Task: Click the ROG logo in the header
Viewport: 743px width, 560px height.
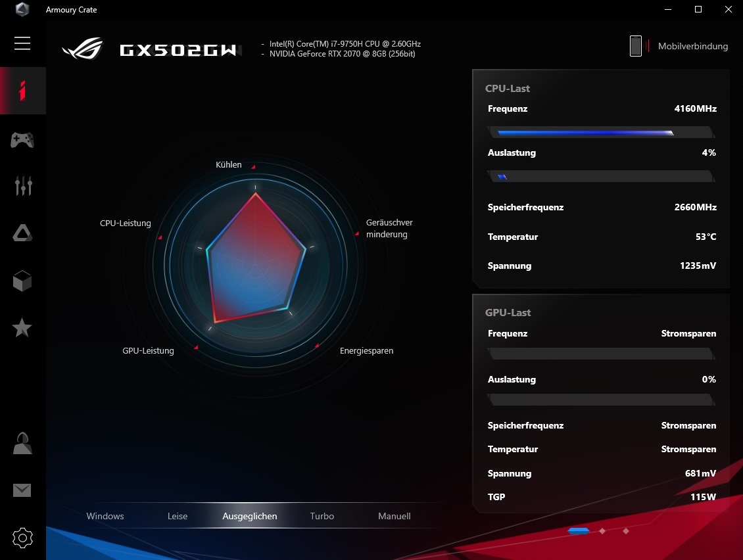Action: (83, 49)
